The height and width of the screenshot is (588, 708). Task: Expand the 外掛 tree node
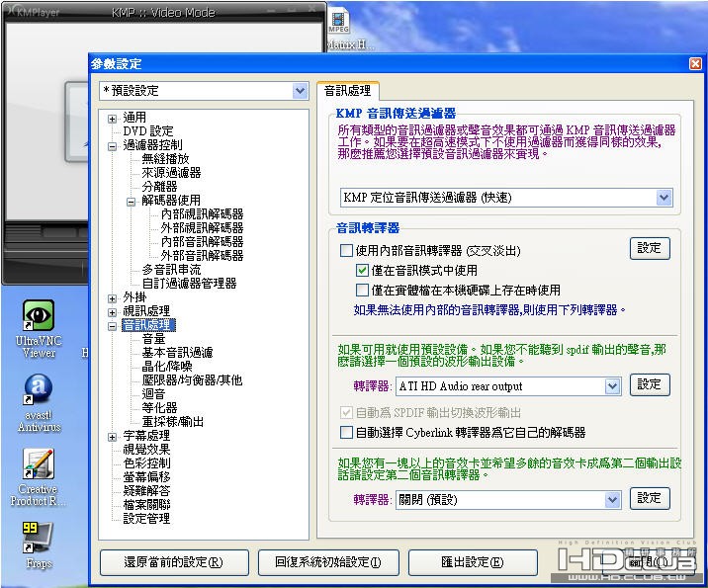point(112,298)
